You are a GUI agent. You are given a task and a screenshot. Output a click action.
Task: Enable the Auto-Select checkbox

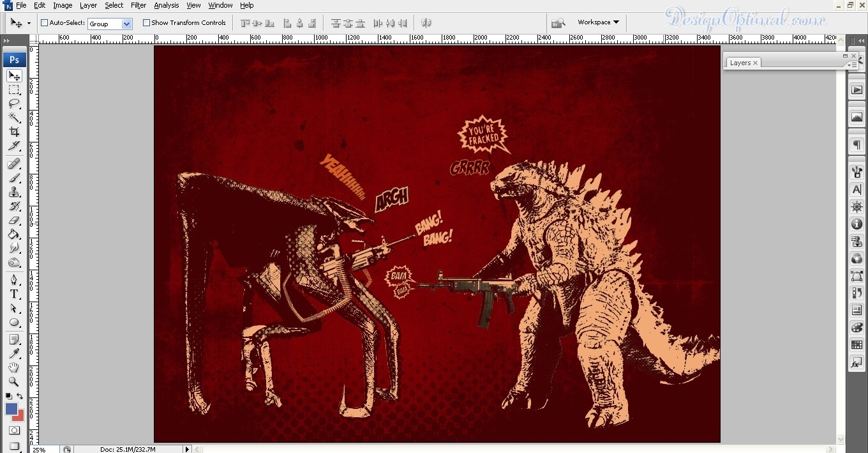45,22
